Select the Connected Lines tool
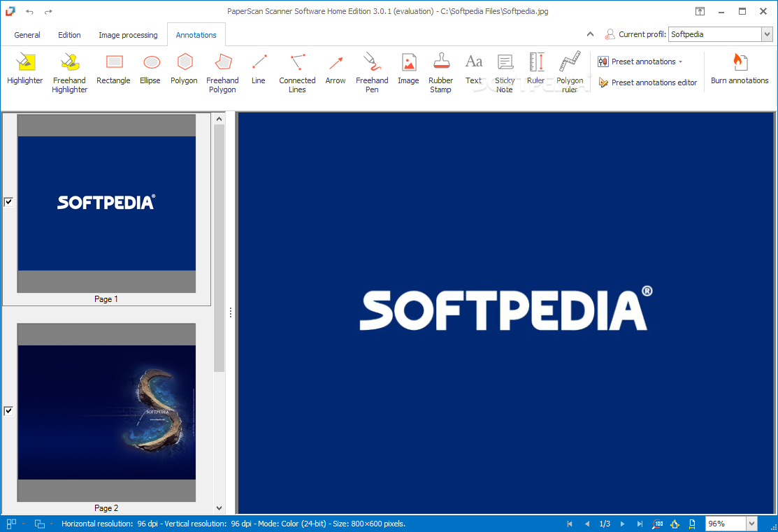Image resolution: width=778 pixels, height=532 pixels. pos(297,73)
